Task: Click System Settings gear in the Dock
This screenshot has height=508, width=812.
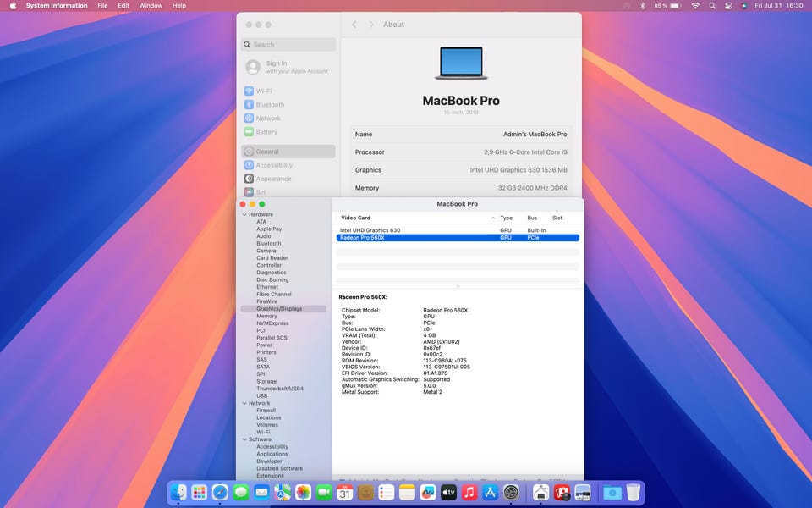Action: click(511, 492)
